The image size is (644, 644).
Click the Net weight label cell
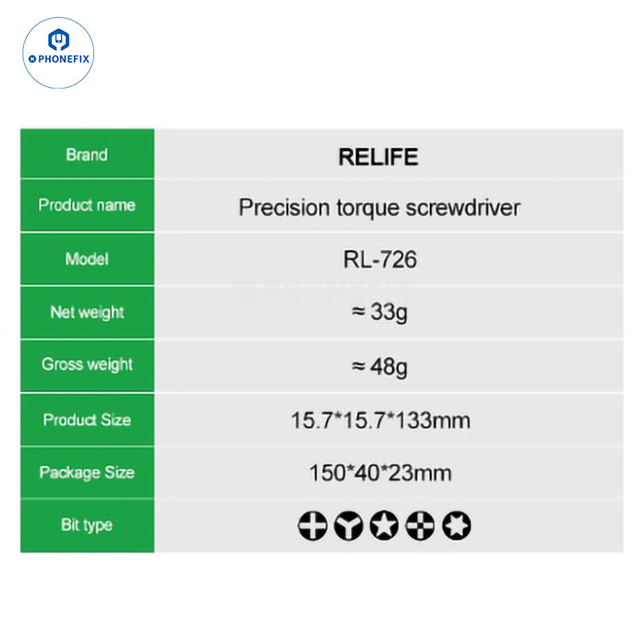pos(87,312)
